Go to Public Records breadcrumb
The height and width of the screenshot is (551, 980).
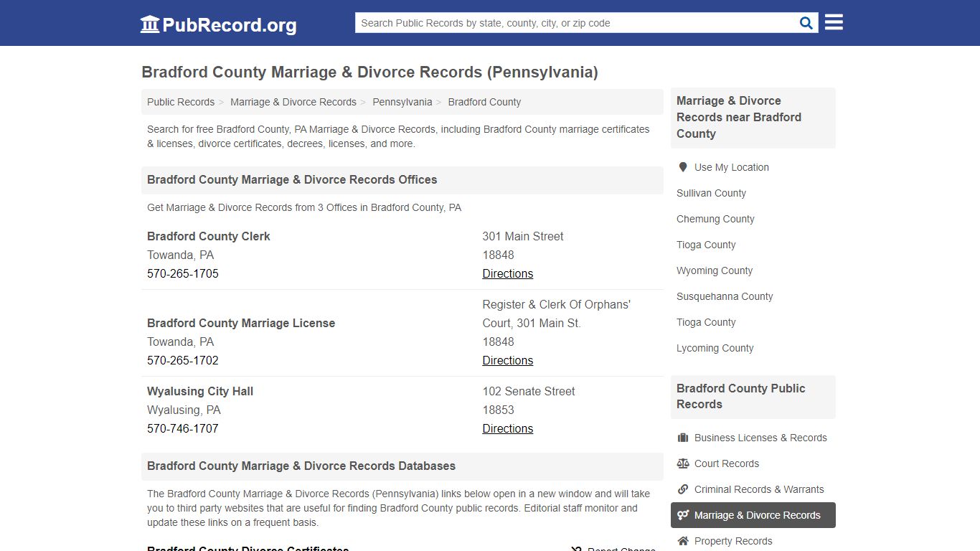181,102
